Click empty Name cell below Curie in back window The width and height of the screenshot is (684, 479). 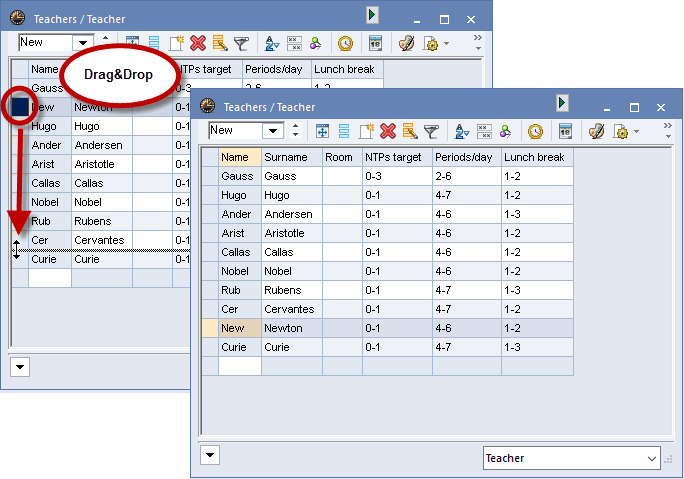[50, 278]
